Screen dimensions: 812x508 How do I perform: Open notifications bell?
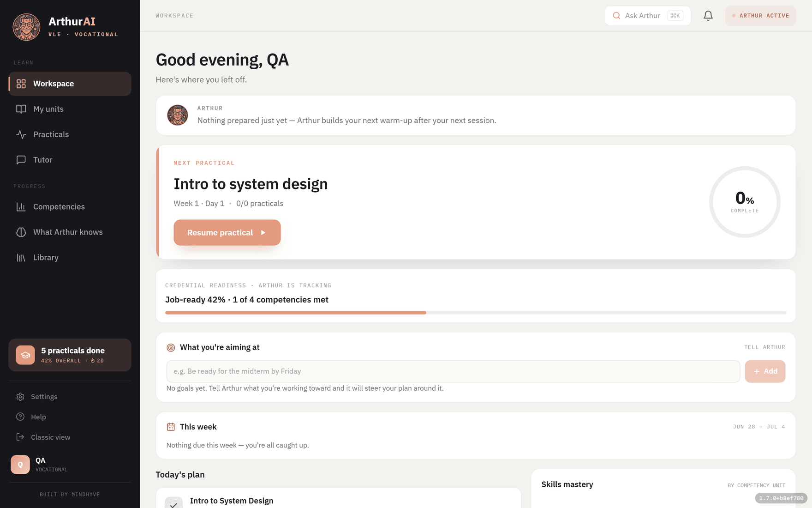tap(708, 16)
